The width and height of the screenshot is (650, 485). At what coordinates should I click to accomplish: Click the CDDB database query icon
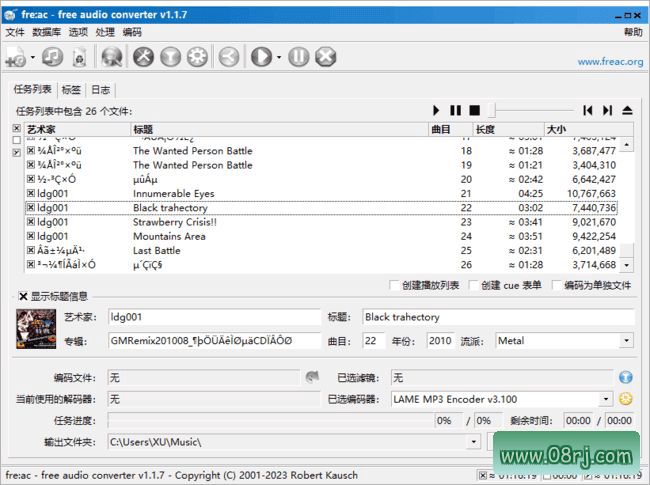coord(111,58)
